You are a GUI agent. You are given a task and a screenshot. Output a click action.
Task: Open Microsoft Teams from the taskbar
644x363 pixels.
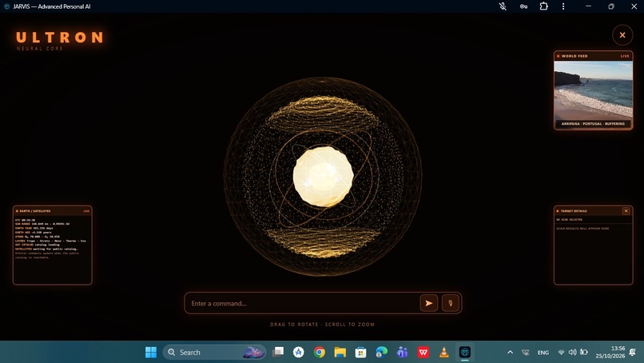click(x=402, y=353)
